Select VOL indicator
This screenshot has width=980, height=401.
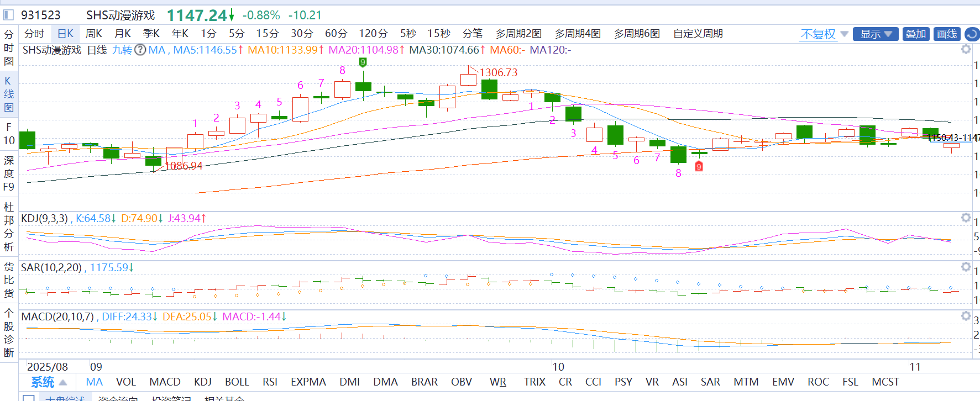point(125,382)
